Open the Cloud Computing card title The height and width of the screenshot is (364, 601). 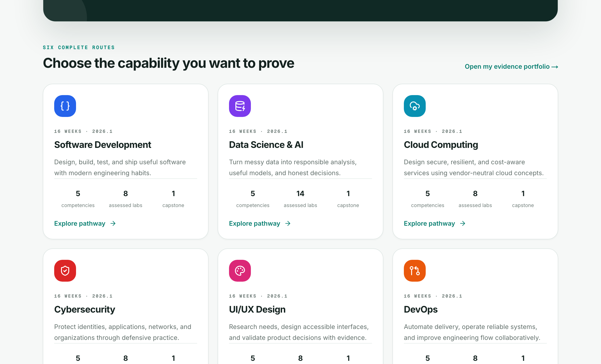point(441,145)
